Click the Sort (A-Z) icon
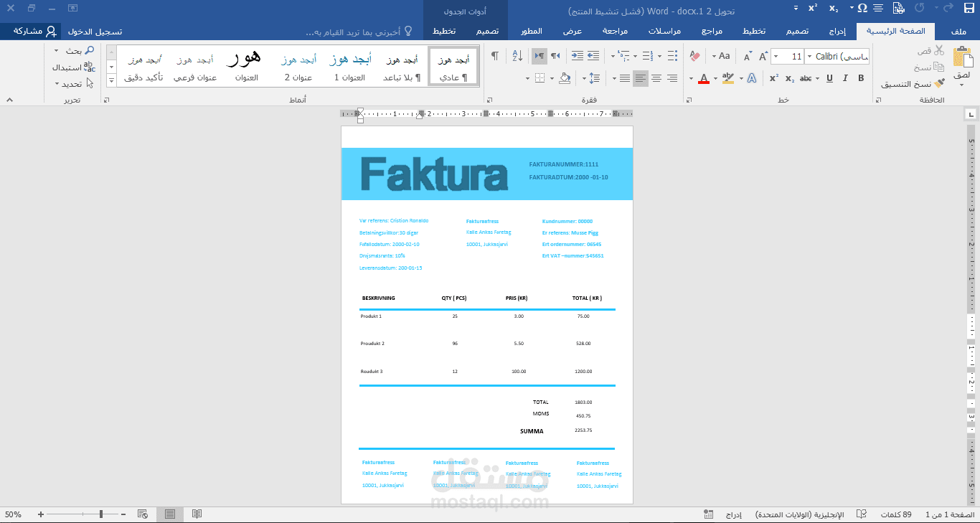This screenshot has width=980, height=523. (517, 56)
